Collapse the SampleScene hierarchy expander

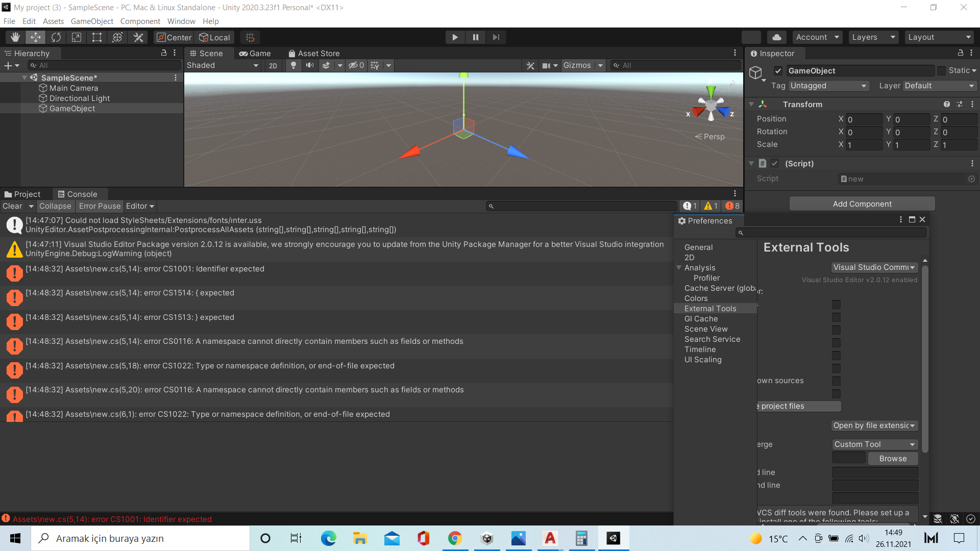click(x=24, y=78)
